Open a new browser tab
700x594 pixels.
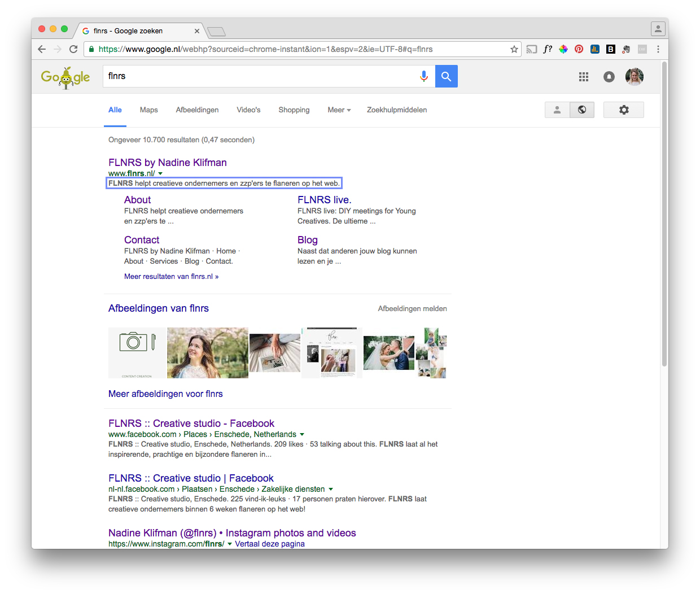[216, 32]
